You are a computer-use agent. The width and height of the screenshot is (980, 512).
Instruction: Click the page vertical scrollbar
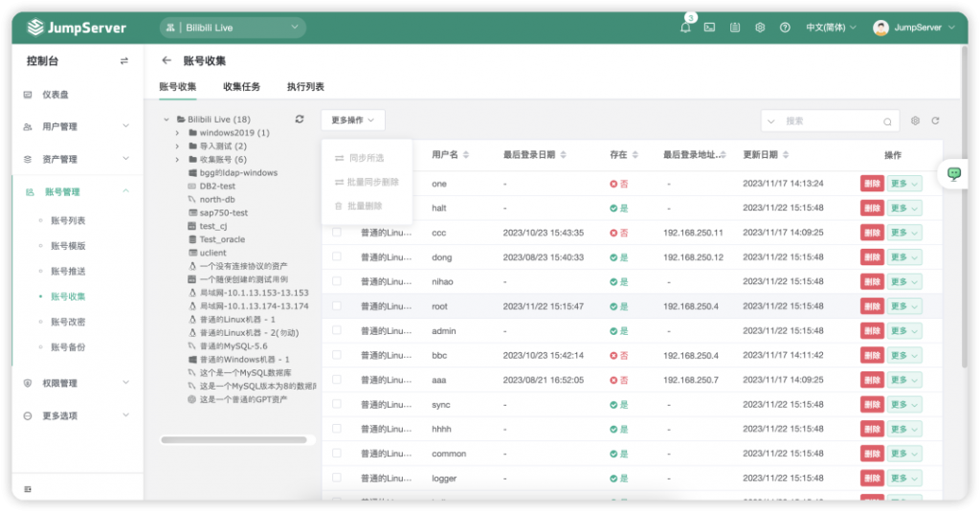coord(963,207)
